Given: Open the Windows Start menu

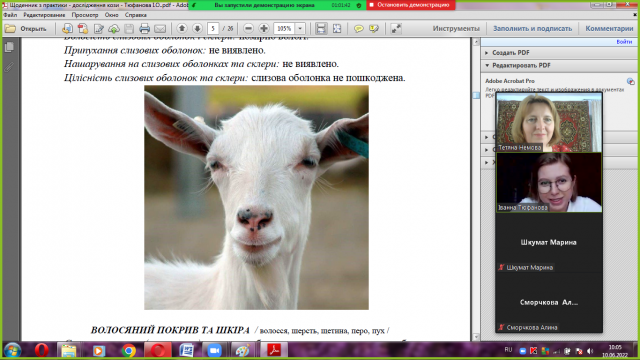Looking at the screenshot, I should pyautogui.click(x=13, y=351).
